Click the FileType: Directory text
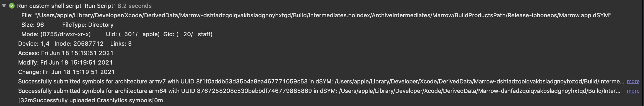Viewport: 644px width, 106px height. [x=88, y=25]
